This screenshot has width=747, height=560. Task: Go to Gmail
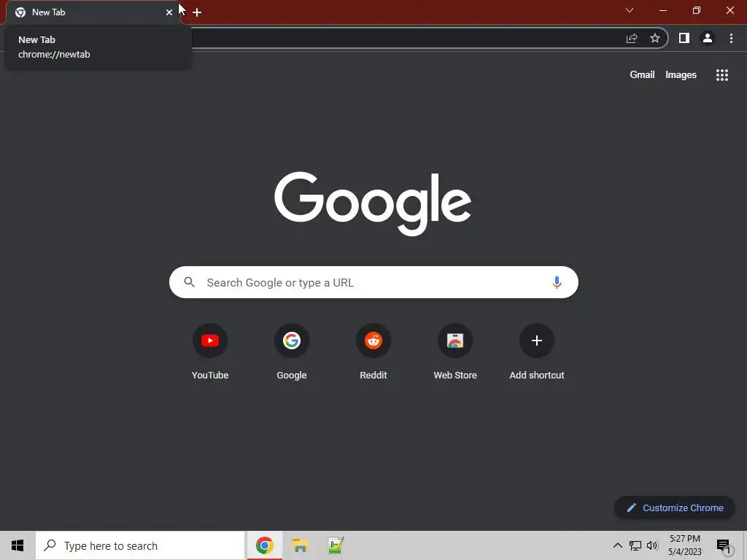642,75
